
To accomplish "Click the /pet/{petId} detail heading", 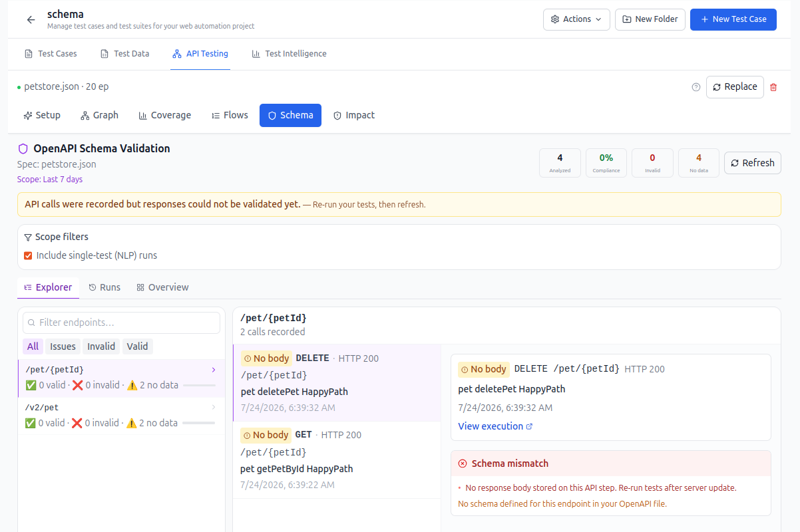I will 274,318.
